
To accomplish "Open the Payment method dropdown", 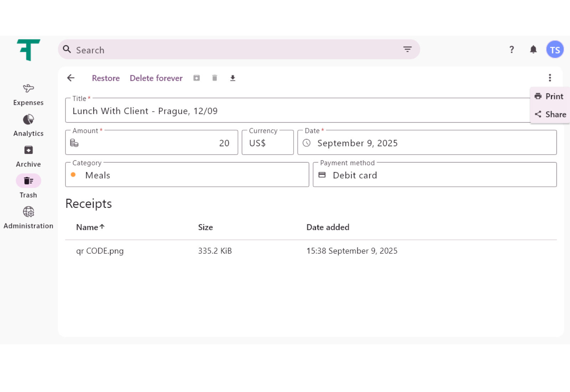I will click(x=435, y=175).
